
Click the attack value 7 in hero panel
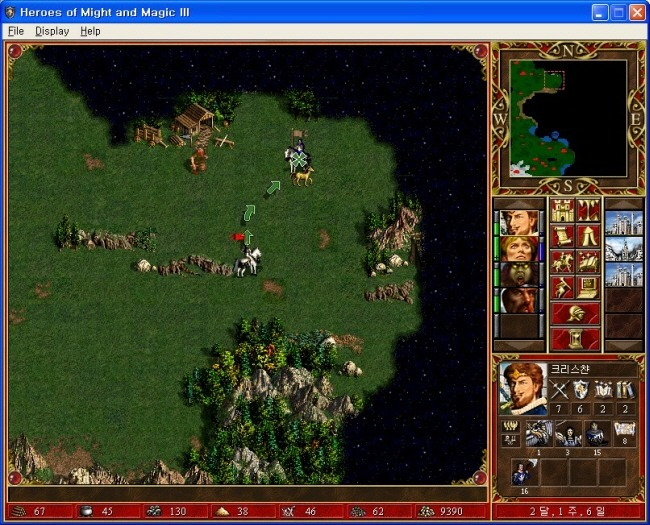tap(559, 409)
